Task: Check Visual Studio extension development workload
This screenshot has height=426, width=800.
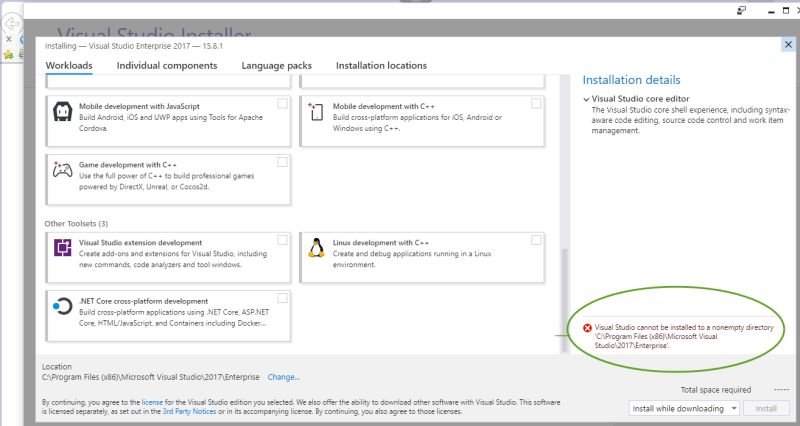Action: coord(282,240)
